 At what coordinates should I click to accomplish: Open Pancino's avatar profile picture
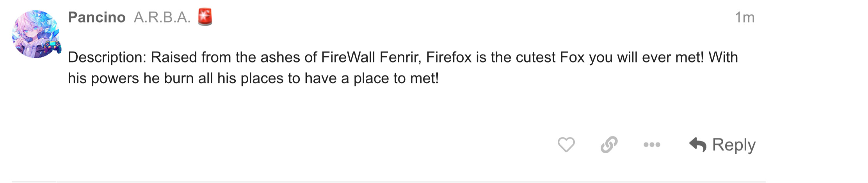[34, 33]
